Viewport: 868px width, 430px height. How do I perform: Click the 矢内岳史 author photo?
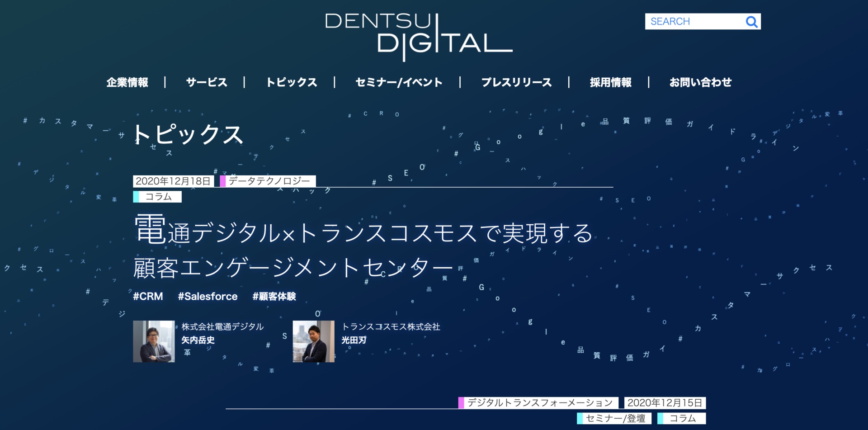pos(154,341)
